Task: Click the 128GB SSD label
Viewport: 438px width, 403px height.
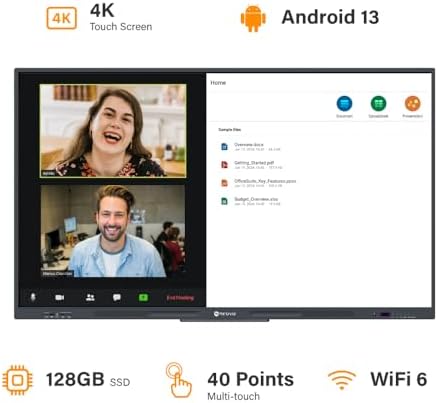Action: tap(88, 380)
